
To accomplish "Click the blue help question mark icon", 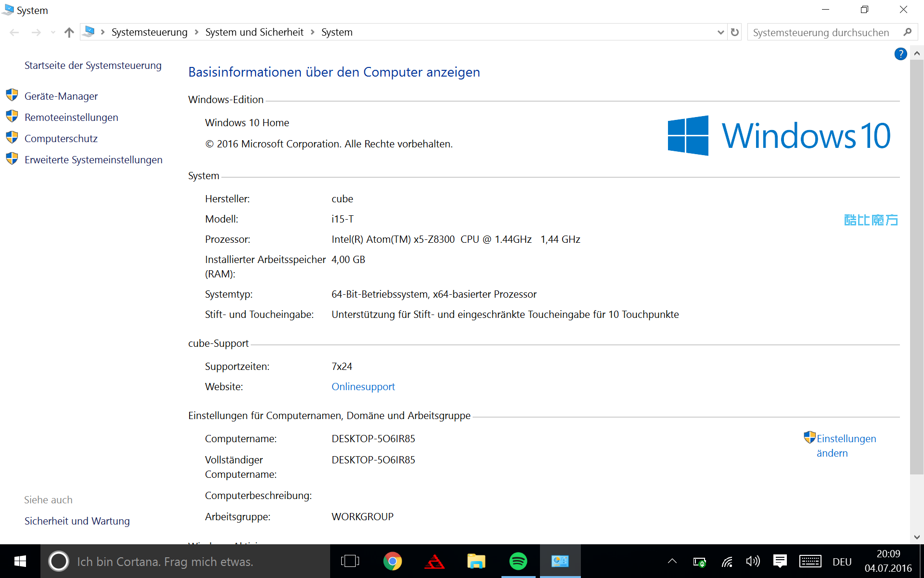I will [x=900, y=54].
